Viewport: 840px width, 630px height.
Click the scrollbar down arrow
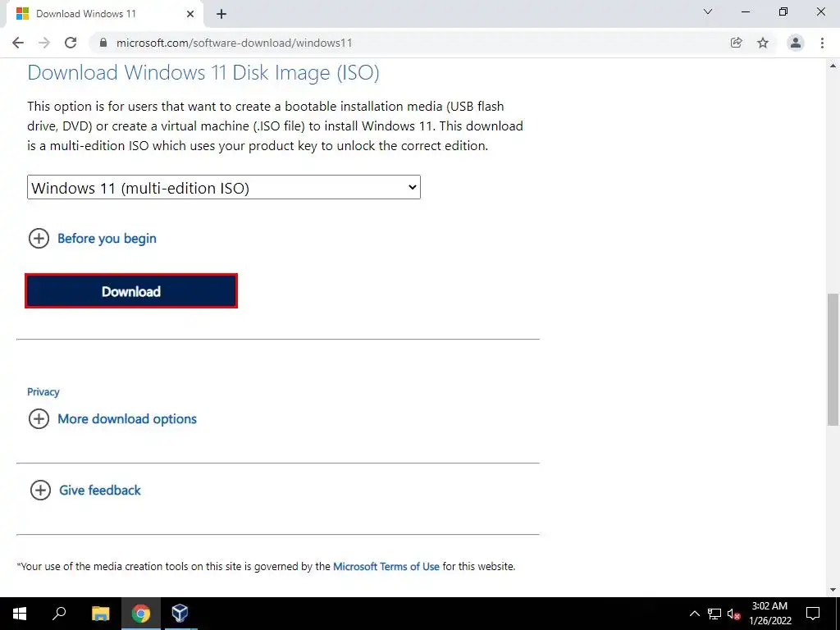[833, 590]
